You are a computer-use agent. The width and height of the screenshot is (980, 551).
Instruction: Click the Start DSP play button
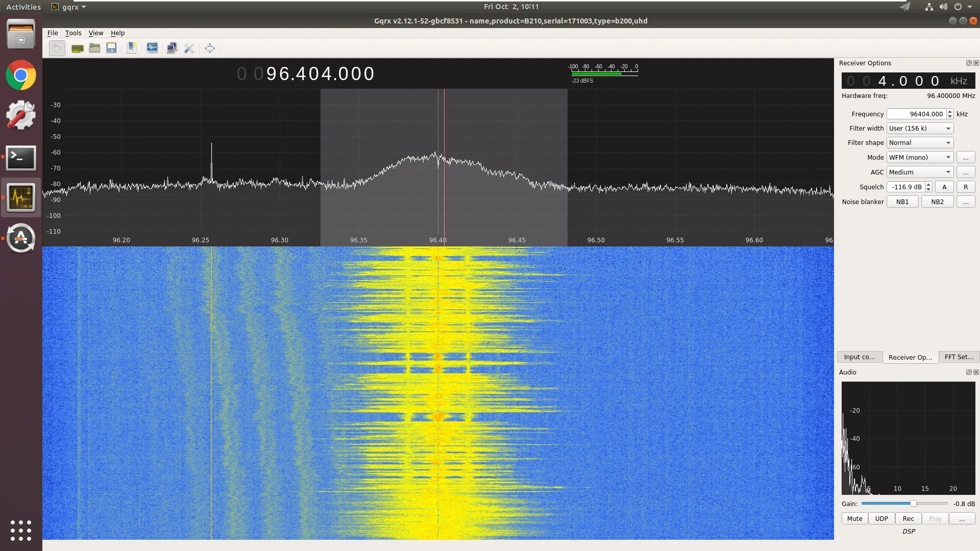tap(57, 48)
